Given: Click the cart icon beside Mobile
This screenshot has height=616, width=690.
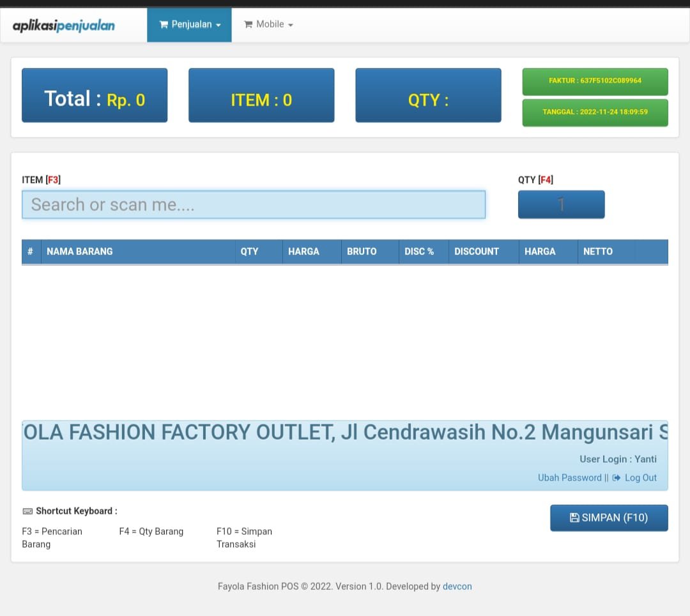Looking at the screenshot, I should coord(248,25).
